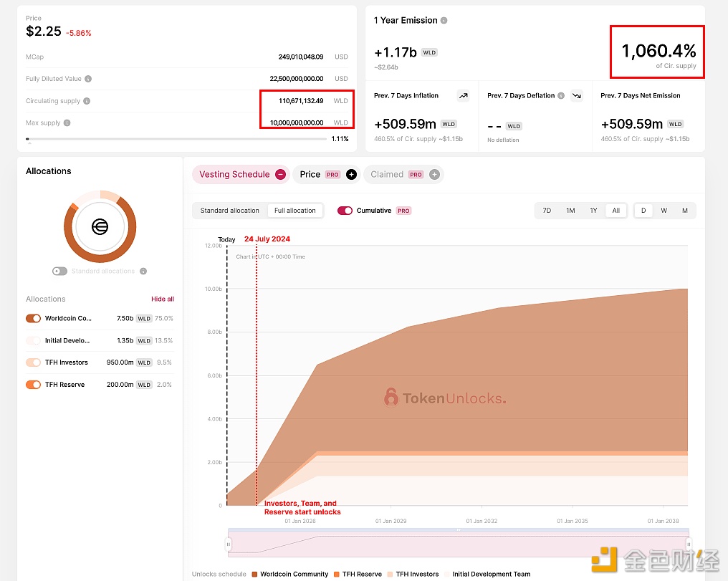Set chart range to 7D
The image size is (728, 581).
point(547,211)
